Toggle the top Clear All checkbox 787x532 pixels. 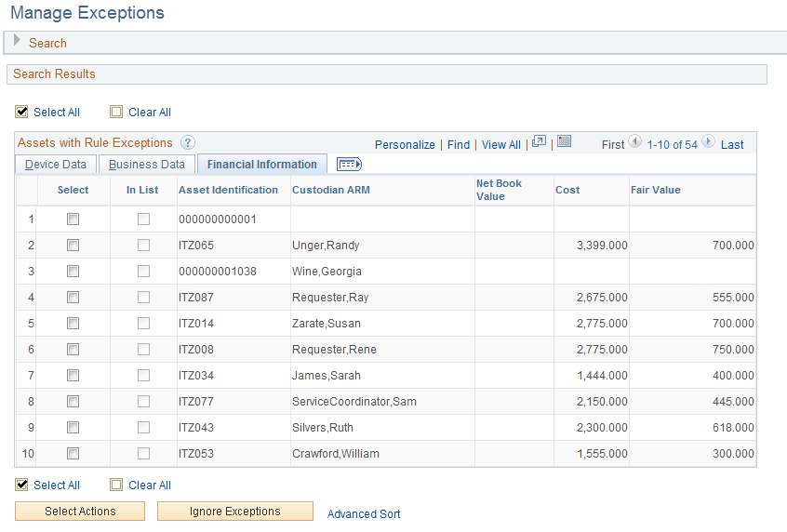tap(116, 112)
